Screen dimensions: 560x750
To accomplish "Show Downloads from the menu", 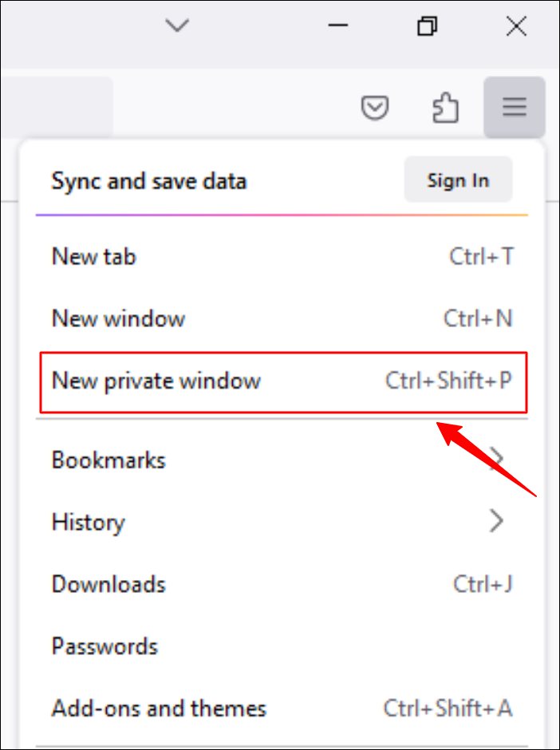I will (x=108, y=584).
